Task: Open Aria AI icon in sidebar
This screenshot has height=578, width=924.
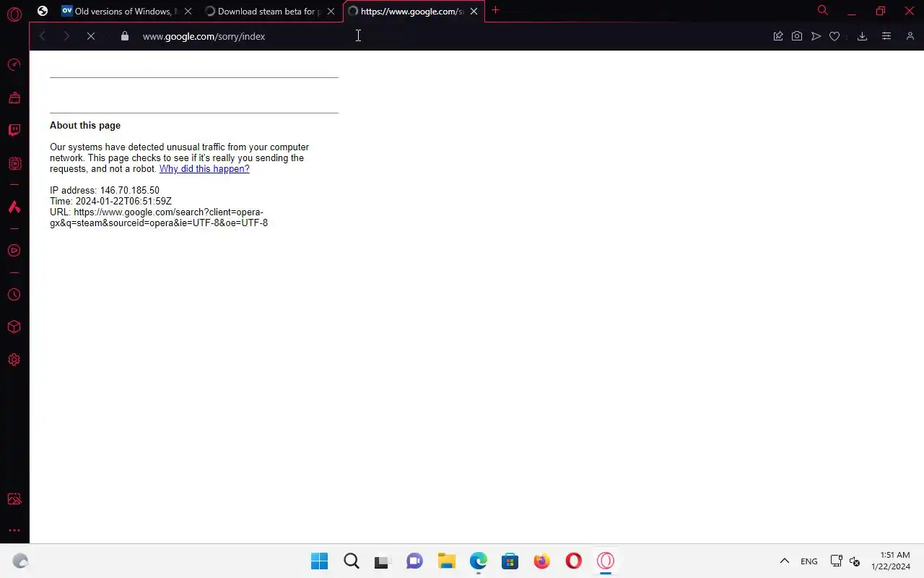Action: (14, 207)
